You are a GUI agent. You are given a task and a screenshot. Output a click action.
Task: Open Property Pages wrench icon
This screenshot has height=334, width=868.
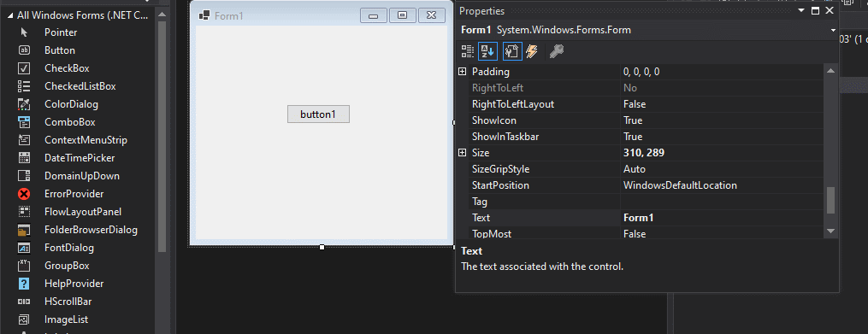(557, 51)
